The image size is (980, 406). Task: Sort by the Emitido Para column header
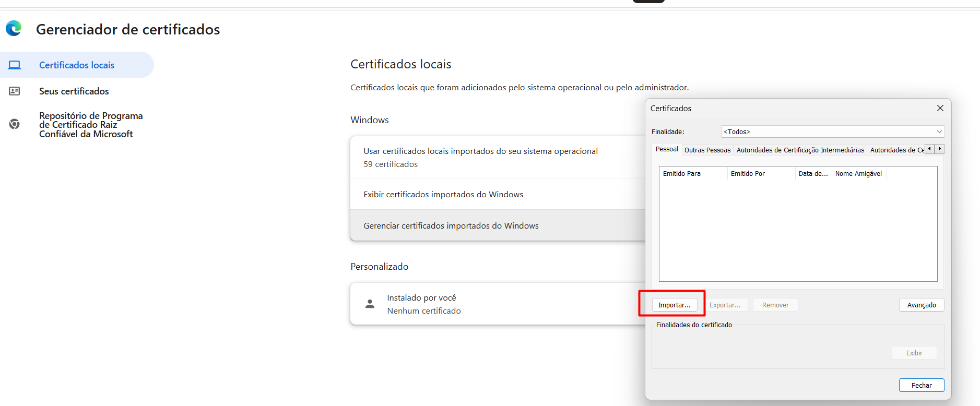pyautogui.click(x=693, y=173)
